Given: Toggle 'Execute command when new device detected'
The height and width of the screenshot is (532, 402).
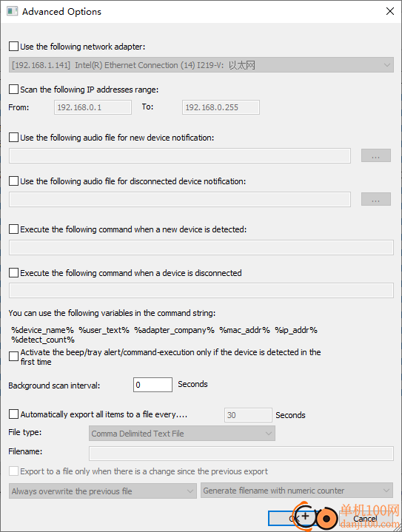Looking at the screenshot, I should pyautogui.click(x=13, y=229).
